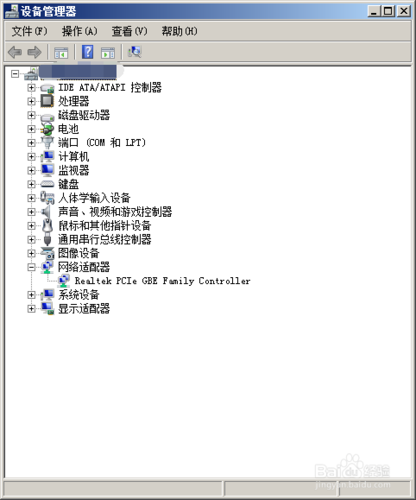416x500 pixels.
Task: Click the processor chip icon beside 处理器
Action: pyautogui.click(x=47, y=101)
